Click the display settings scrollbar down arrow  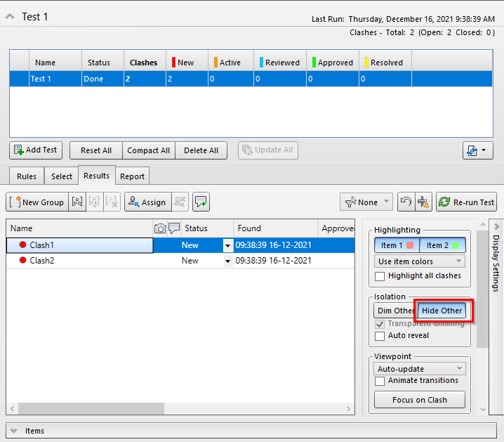[x=483, y=409]
